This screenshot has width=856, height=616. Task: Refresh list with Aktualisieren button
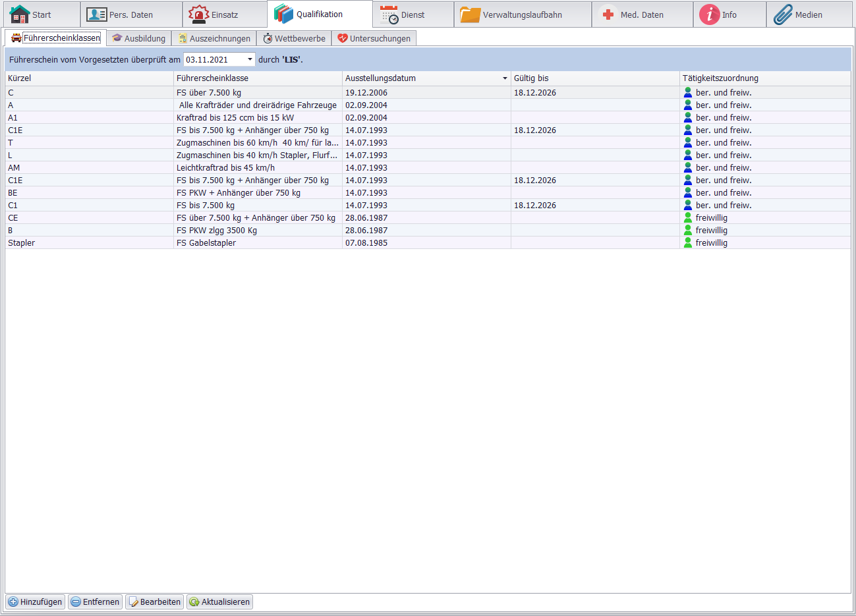[x=219, y=602]
